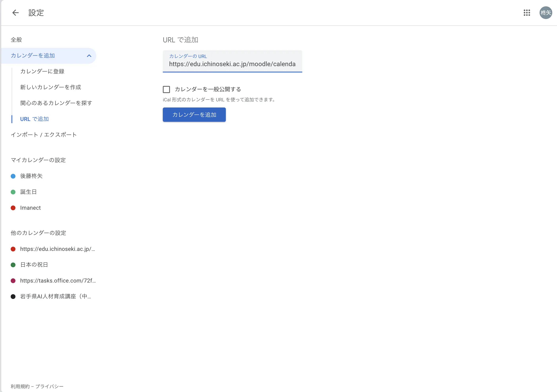Open インポート / エクスポート section

pyautogui.click(x=44, y=135)
